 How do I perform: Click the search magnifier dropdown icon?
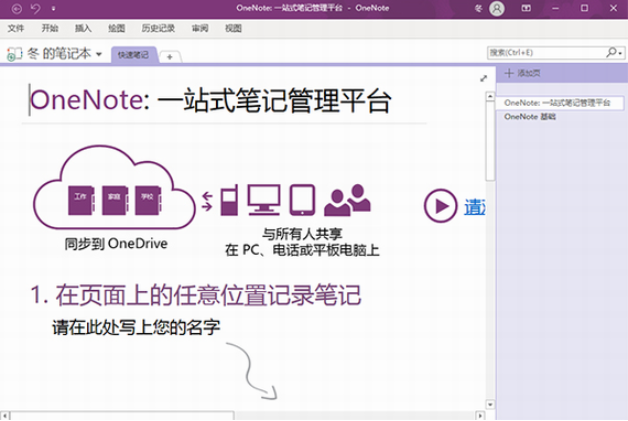613,51
